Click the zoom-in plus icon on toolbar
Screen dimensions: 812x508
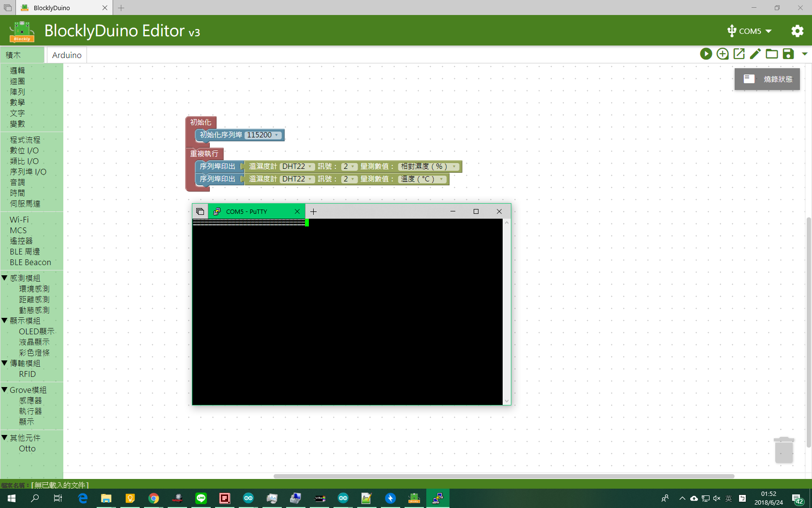click(x=723, y=54)
